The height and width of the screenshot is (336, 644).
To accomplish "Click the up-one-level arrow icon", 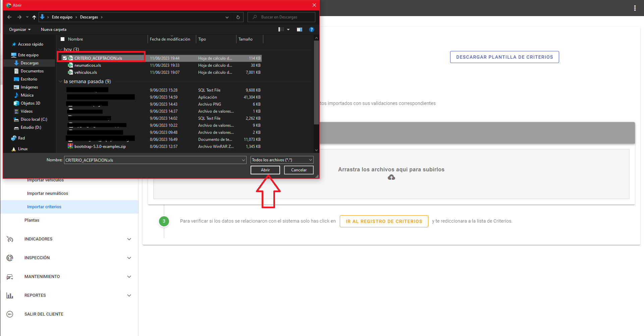I will pyautogui.click(x=34, y=17).
